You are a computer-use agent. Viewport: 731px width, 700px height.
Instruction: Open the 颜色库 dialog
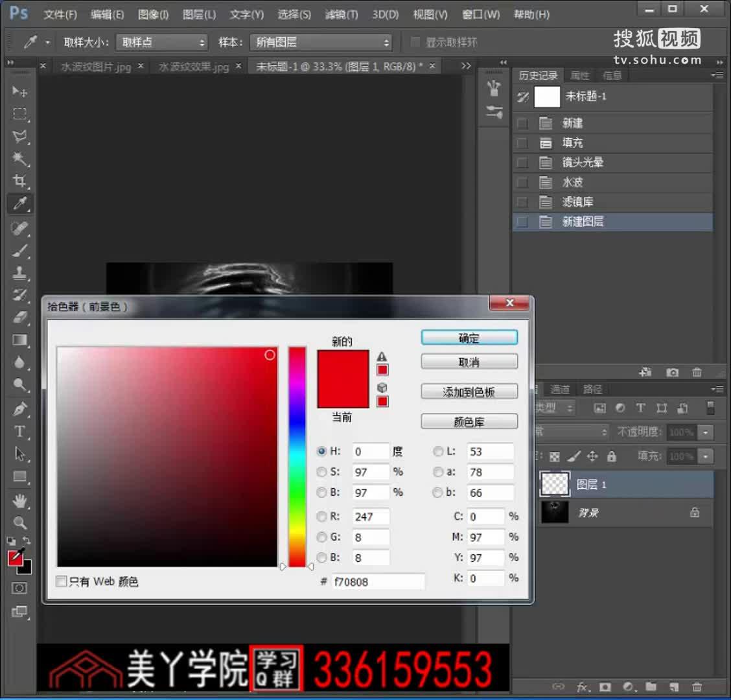(469, 421)
